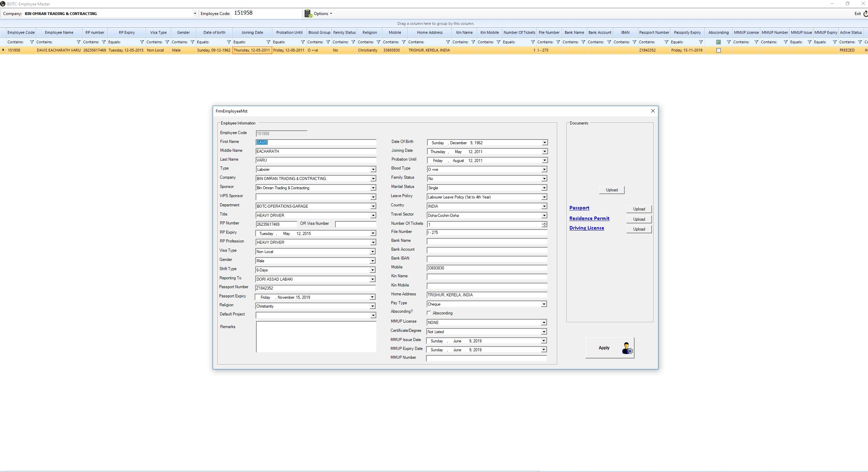Image resolution: width=868 pixels, height=472 pixels.
Task: Tick the Absconding checkbox in the form
Action: pyautogui.click(x=429, y=313)
